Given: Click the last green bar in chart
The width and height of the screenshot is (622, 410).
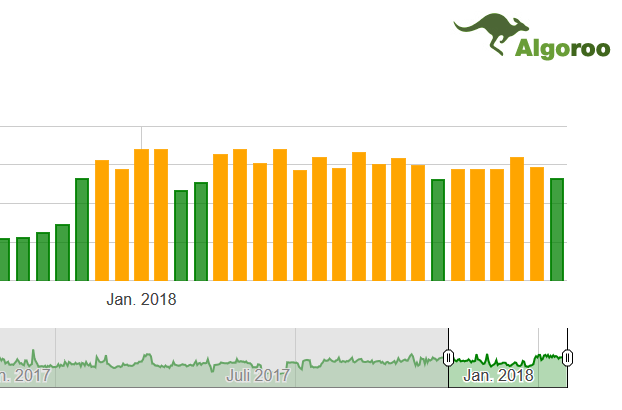Looking at the screenshot, I should pos(557,230).
